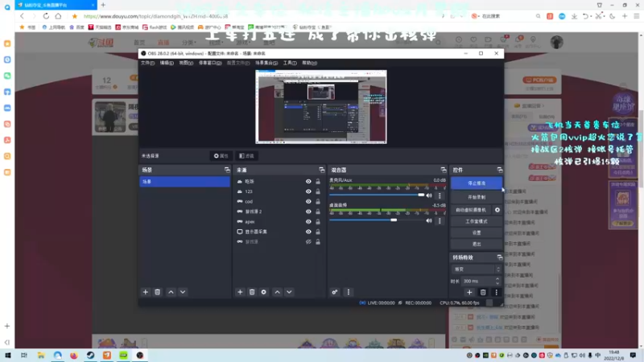
Task: Open desktop audio options three-dot menu
Action: point(440,220)
